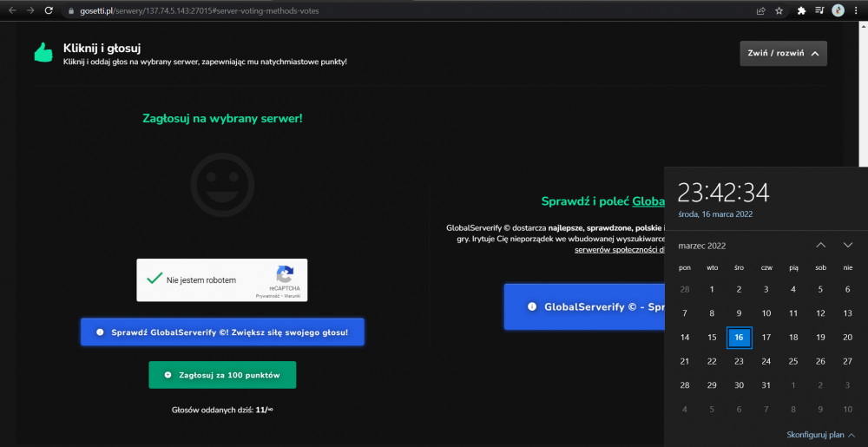Select highlighted day 16 in calendar
The image size is (868, 447).
[x=739, y=338]
